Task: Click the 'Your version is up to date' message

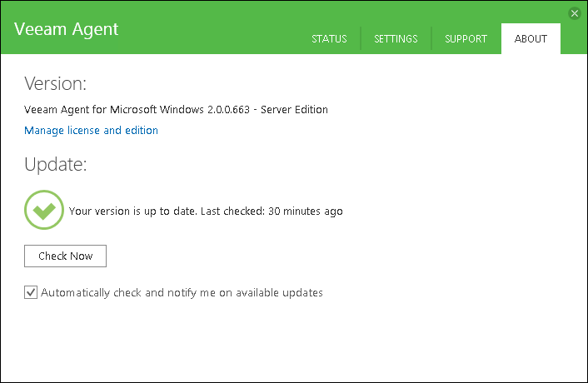Action: [x=132, y=211]
